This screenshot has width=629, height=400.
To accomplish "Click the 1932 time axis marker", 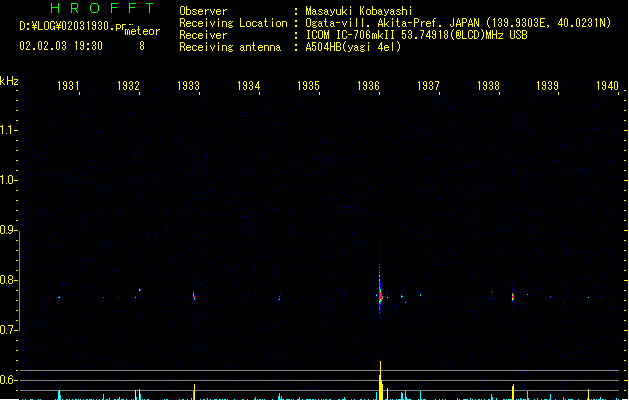I will (128, 86).
